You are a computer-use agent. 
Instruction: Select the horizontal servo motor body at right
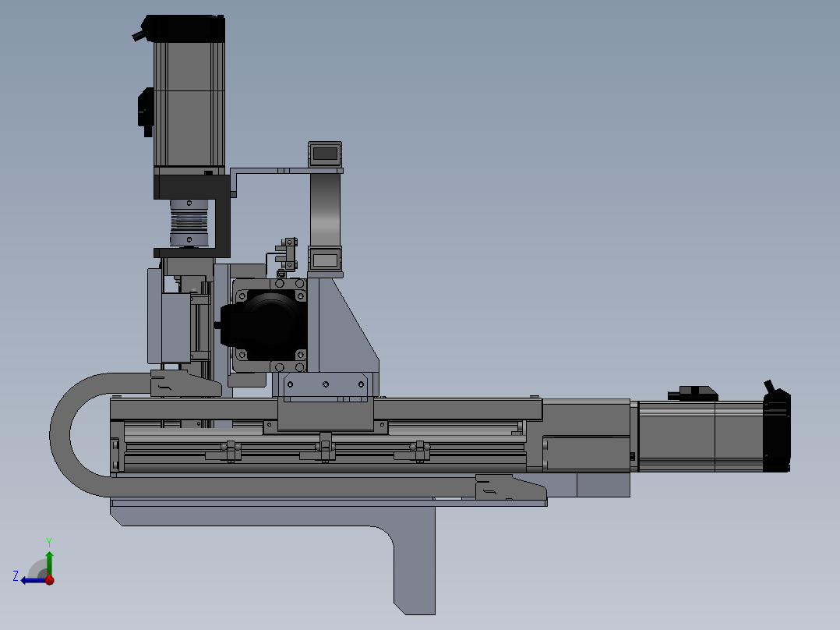[701, 437]
